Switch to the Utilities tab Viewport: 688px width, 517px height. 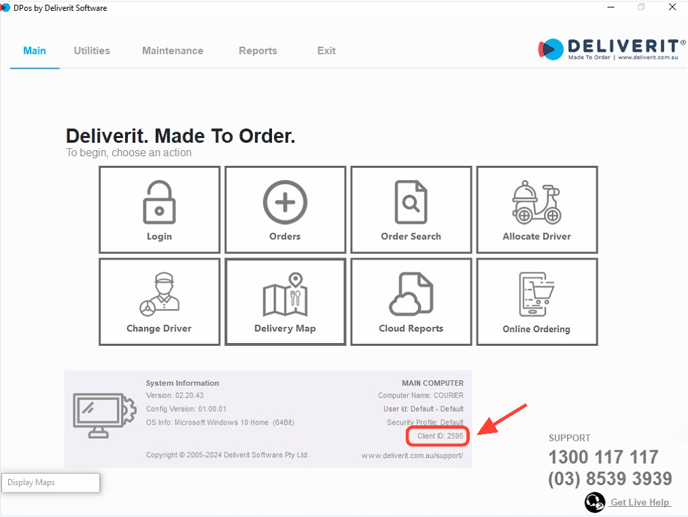(92, 51)
